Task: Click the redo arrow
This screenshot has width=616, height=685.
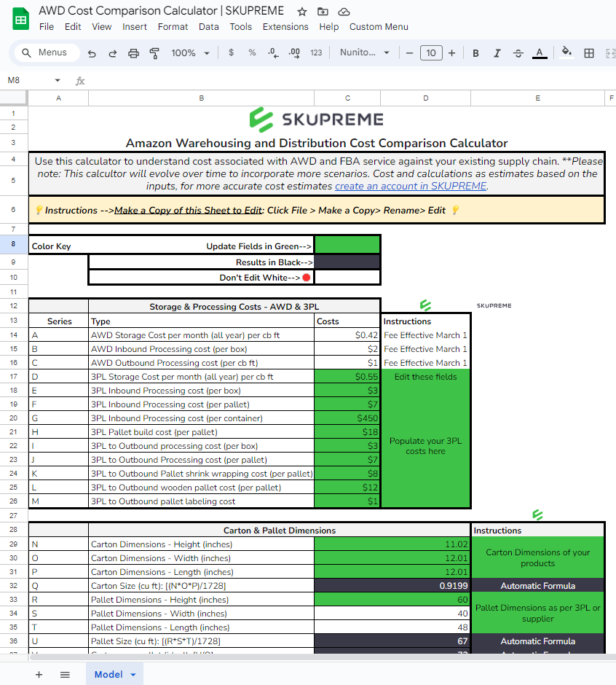Action: coord(113,53)
